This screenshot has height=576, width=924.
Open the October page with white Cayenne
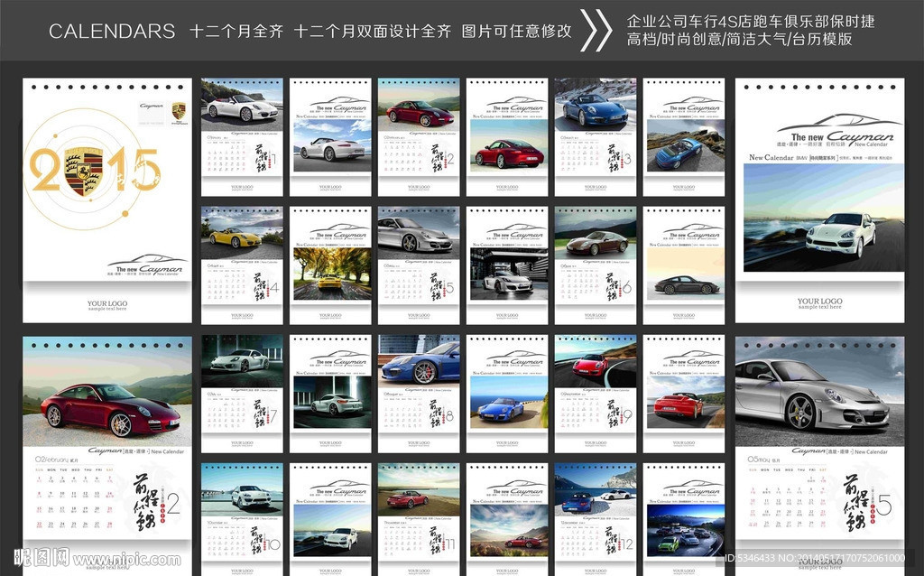click(x=242, y=519)
